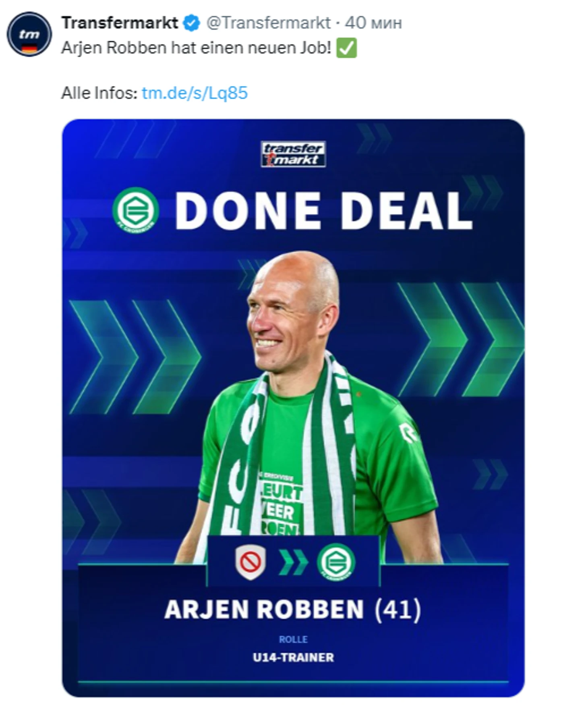This screenshot has height=705, width=588.
Task: Click the double-chevron arrow between clubs
Action: [x=293, y=562]
